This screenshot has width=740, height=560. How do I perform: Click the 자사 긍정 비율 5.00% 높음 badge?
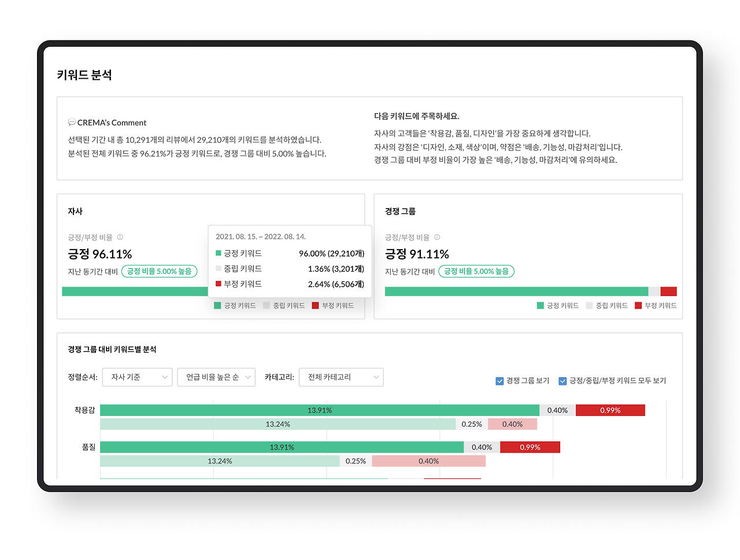coord(160,271)
